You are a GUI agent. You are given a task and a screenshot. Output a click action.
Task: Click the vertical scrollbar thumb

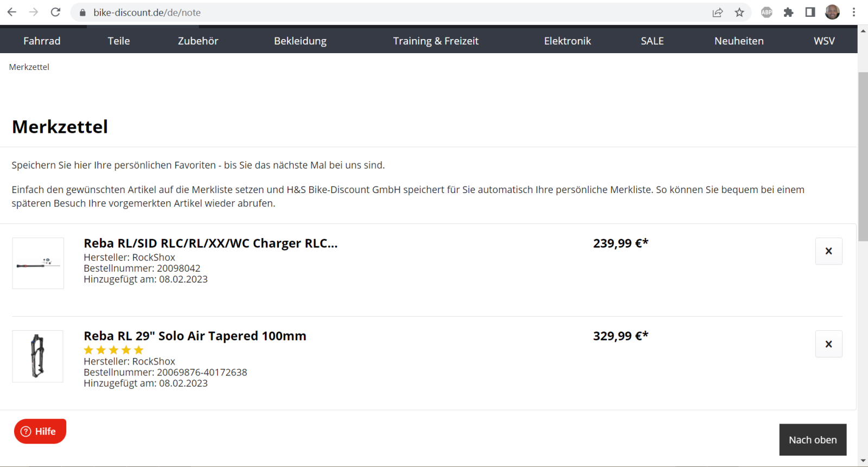(x=863, y=156)
